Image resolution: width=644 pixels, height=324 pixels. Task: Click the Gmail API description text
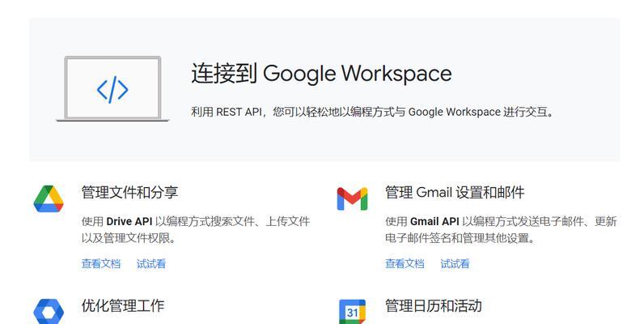pos(501,229)
